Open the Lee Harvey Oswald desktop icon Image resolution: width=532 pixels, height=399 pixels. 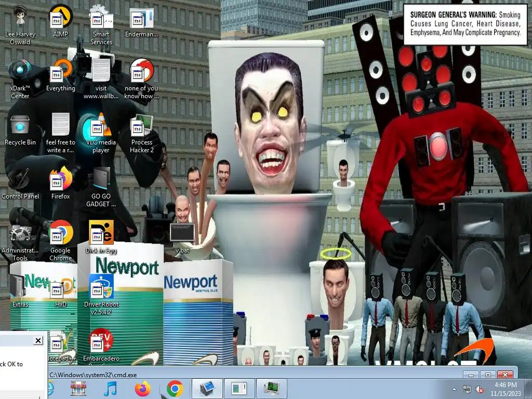point(20,26)
